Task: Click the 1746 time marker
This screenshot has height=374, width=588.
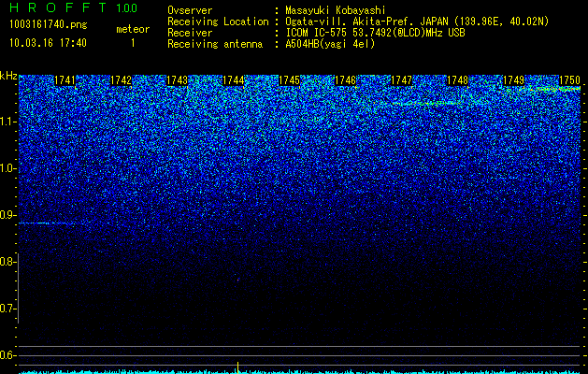Action: [x=345, y=80]
